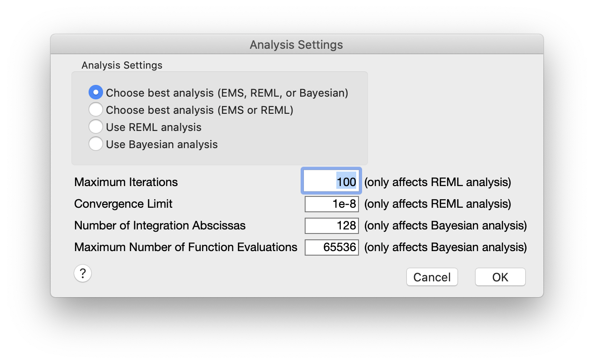Select the Use Bayesian analysis option
Image resolution: width=594 pixels, height=364 pixels.
[x=96, y=144]
